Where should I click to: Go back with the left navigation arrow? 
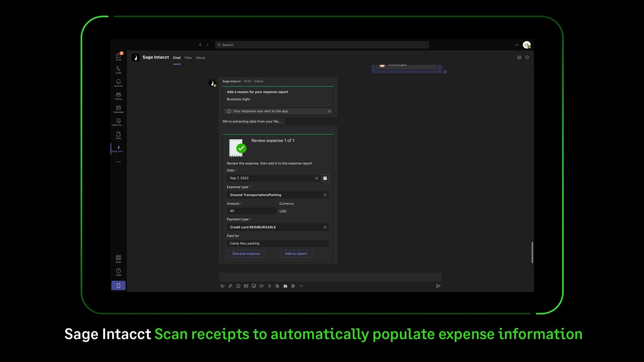pyautogui.click(x=200, y=45)
